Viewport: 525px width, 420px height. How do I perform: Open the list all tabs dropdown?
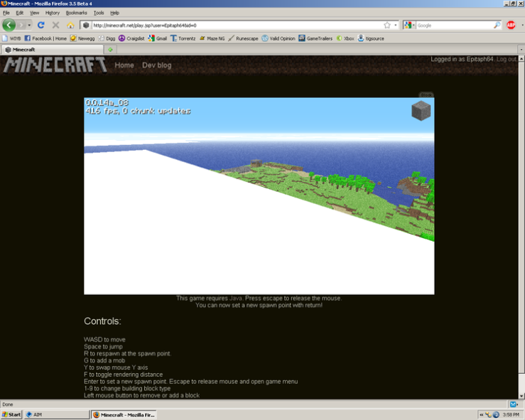[521, 50]
